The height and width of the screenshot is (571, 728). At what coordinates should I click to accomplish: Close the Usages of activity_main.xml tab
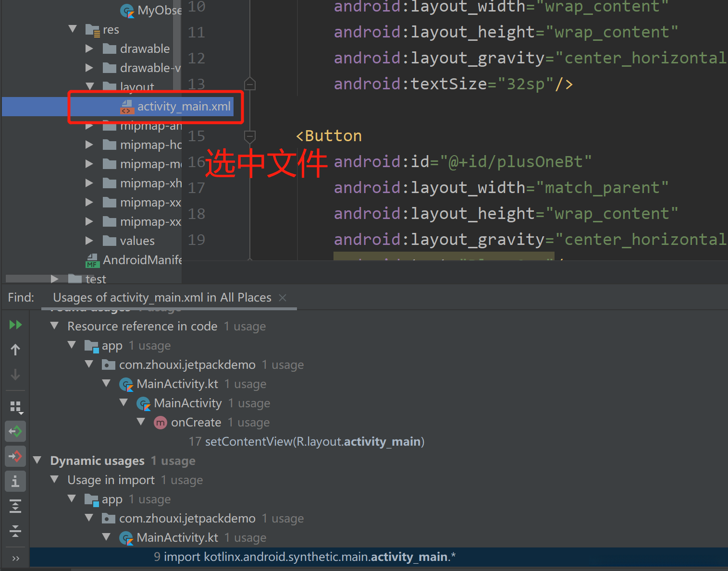coord(283,298)
